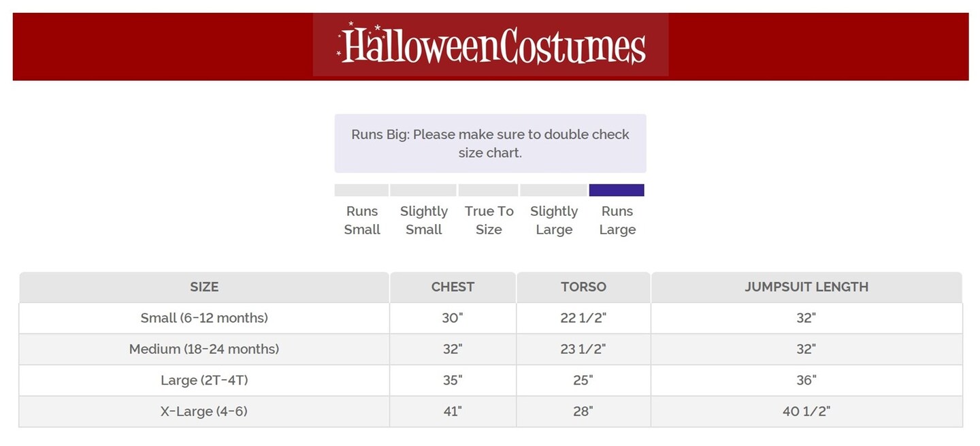Click the highlighted Runs Large bar

click(x=617, y=190)
